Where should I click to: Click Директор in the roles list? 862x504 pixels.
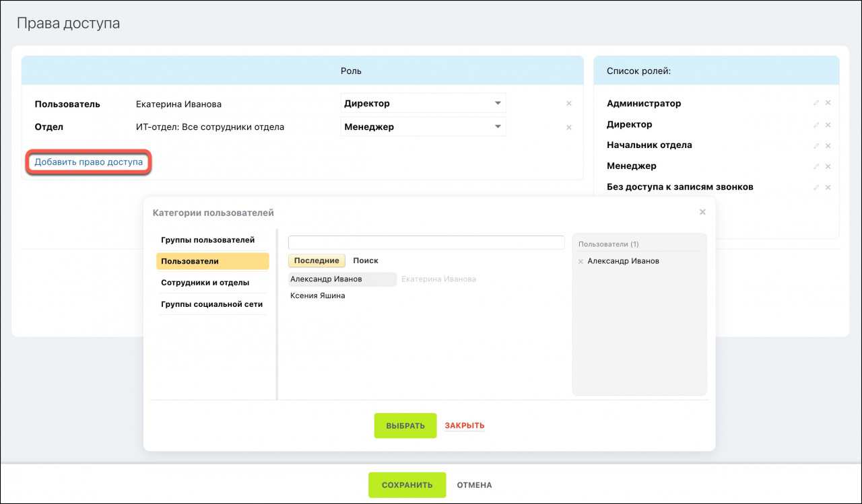(630, 124)
